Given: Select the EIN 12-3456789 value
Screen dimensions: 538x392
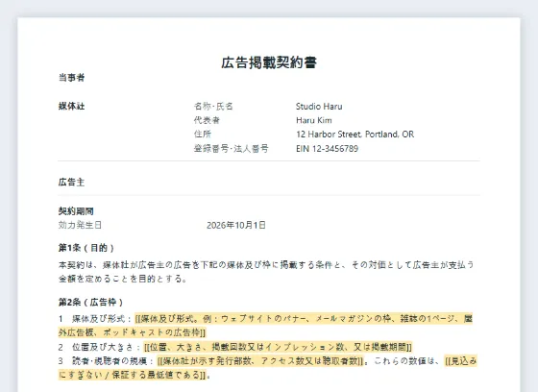Looking at the screenshot, I should tap(327, 149).
